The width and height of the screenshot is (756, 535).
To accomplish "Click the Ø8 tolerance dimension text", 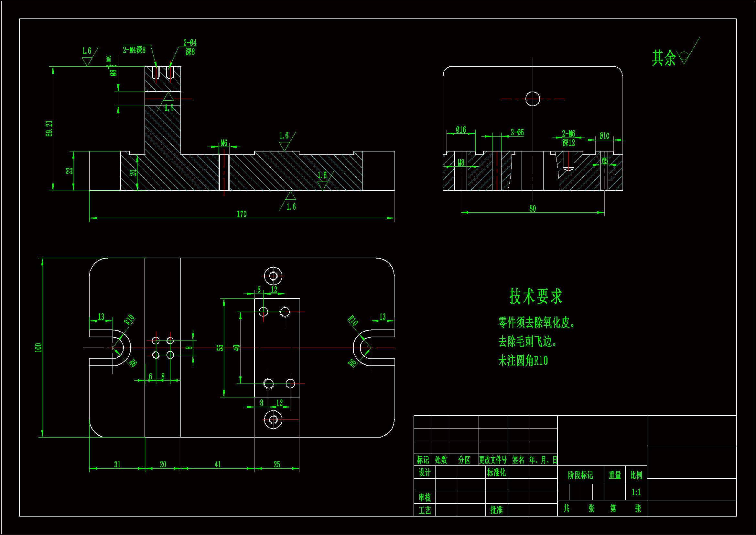I will (112, 66).
